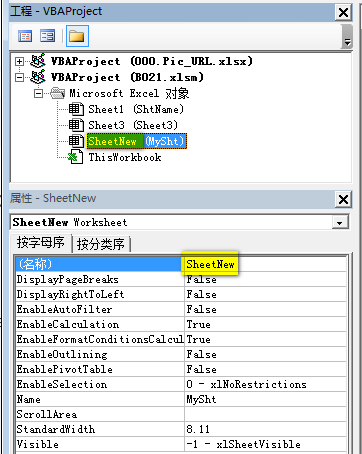Select VBAProject (B021.xlsm) in tree
Viewport: 362px width, 454px height.
click(127, 77)
